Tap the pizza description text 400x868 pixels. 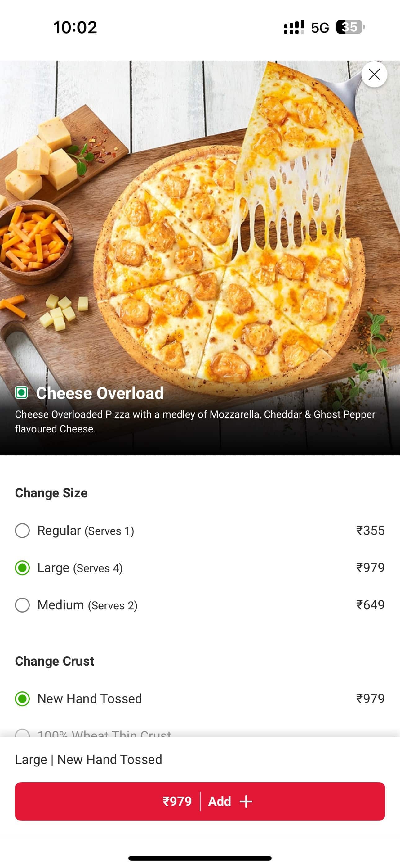point(195,421)
